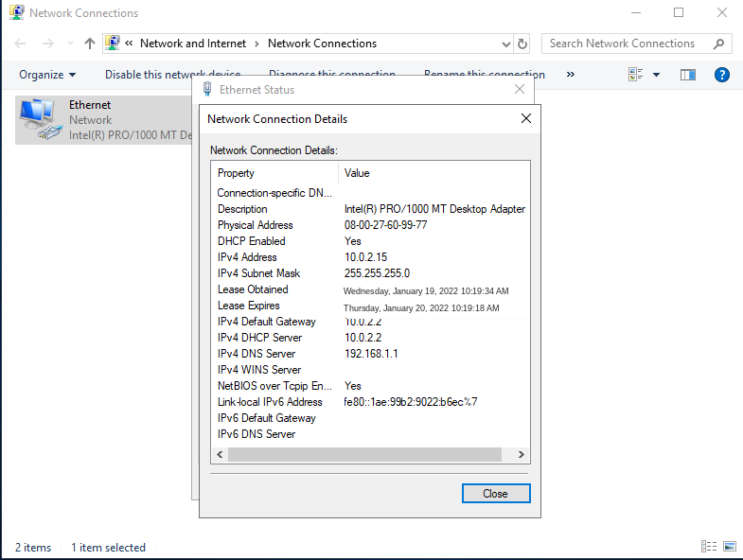Click Network Connections breadcrumb

pyautogui.click(x=322, y=44)
